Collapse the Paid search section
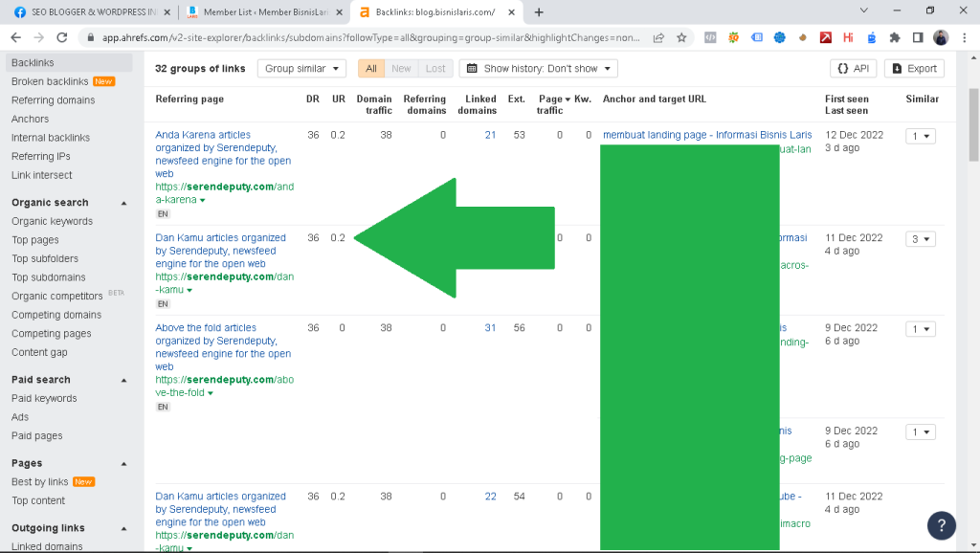 pyautogui.click(x=123, y=380)
